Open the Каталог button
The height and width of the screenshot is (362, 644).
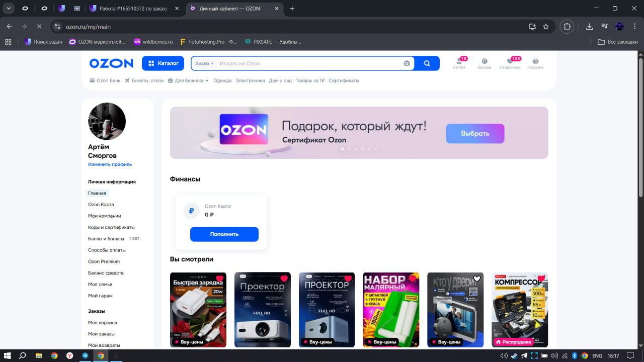(164, 63)
